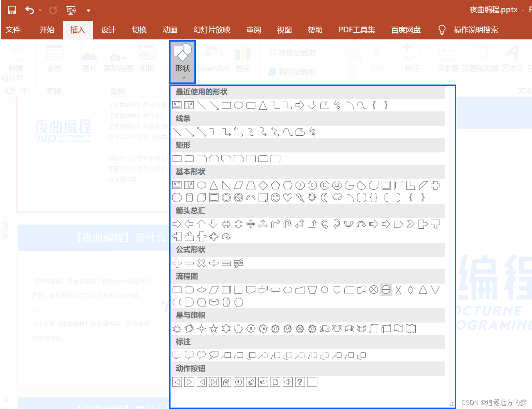Screen dimensions: 532x409
Task: Undo the last action
Action: click(30, 10)
